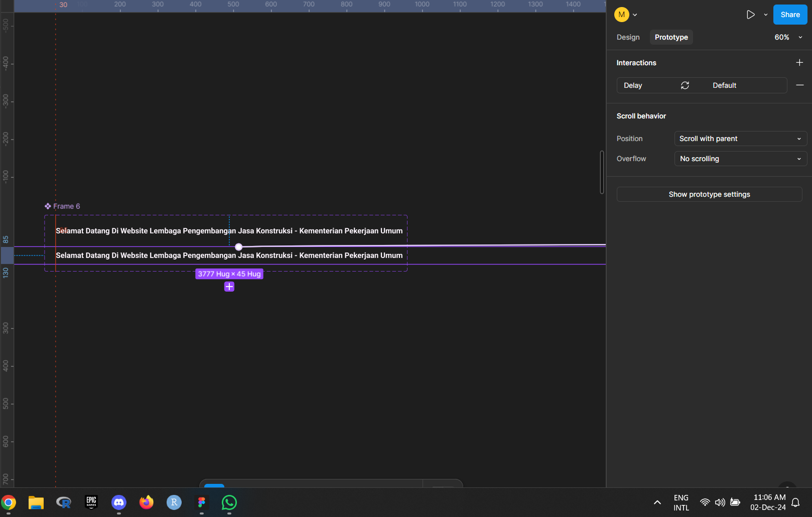Screen dimensions: 812x517
Task: Open File Explorer from the taskbar
Action: 36,502
